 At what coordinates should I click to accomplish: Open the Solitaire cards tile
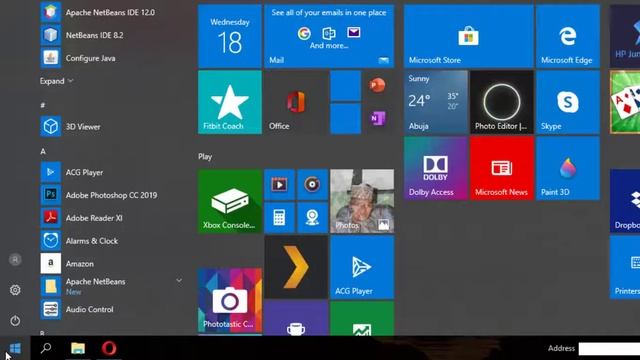(x=625, y=102)
